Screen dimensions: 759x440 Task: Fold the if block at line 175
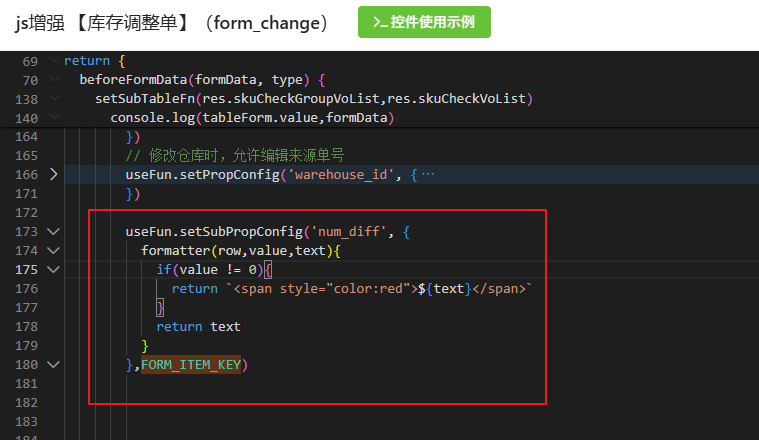click(x=53, y=270)
